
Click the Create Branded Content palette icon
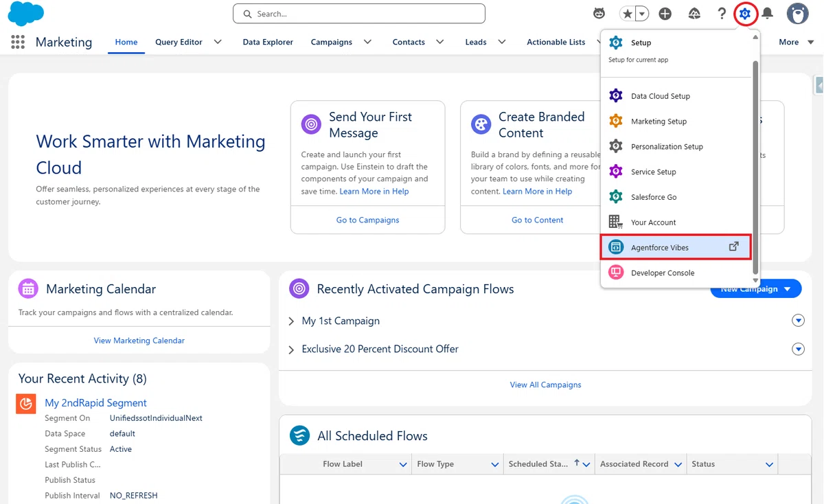(481, 124)
